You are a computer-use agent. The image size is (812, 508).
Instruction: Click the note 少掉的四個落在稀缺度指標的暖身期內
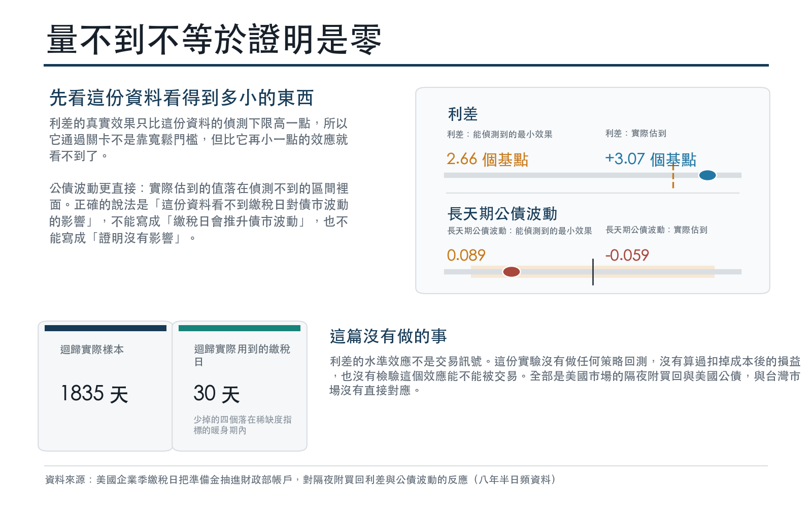coord(243,425)
